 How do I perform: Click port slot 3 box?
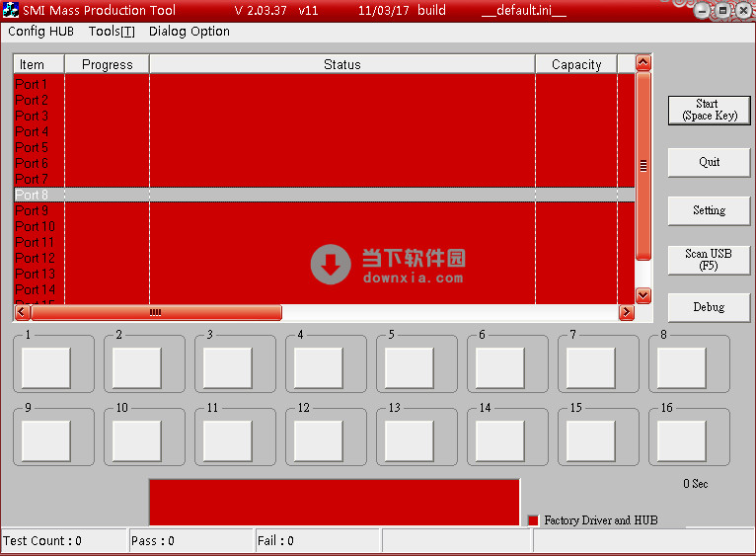click(228, 368)
